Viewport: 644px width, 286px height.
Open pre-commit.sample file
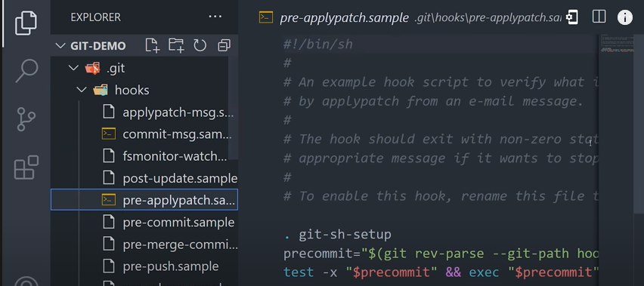(144, 222)
